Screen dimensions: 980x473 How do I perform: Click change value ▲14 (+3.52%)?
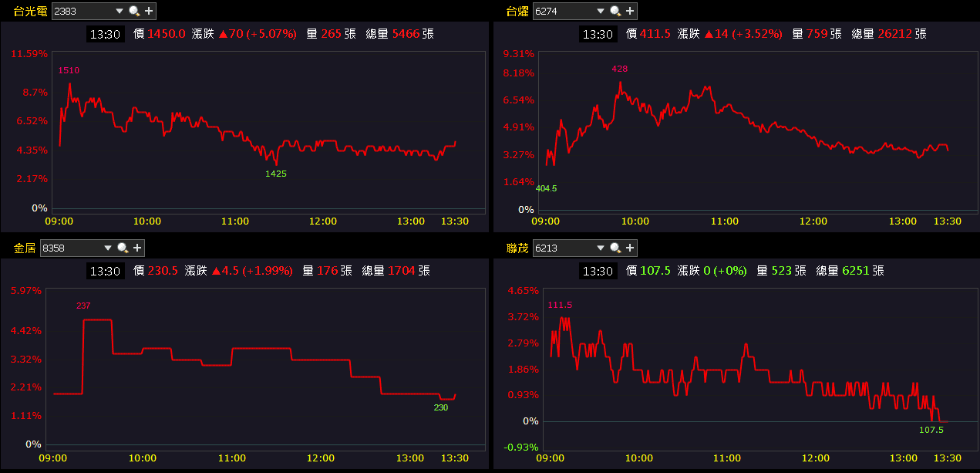point(743,34)
